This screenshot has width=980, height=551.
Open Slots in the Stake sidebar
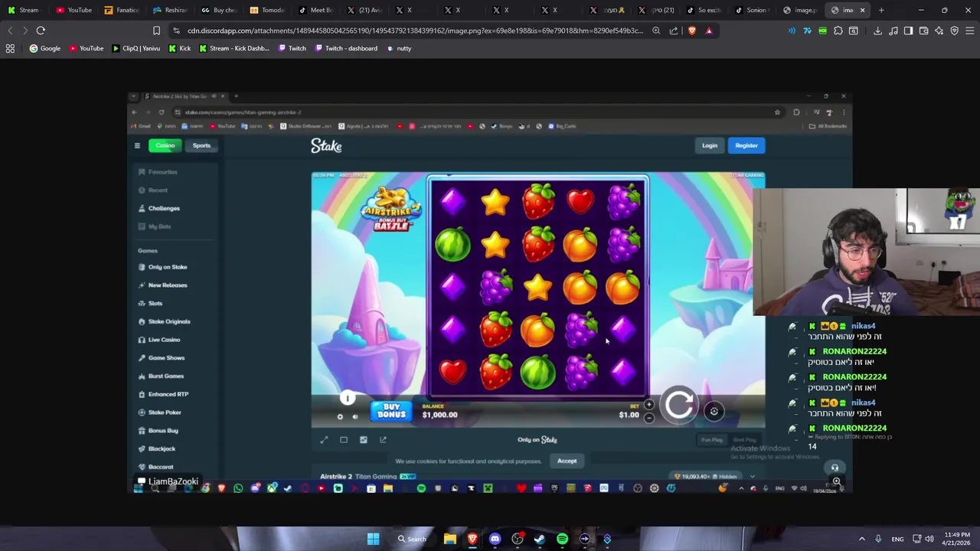[151, 303]
